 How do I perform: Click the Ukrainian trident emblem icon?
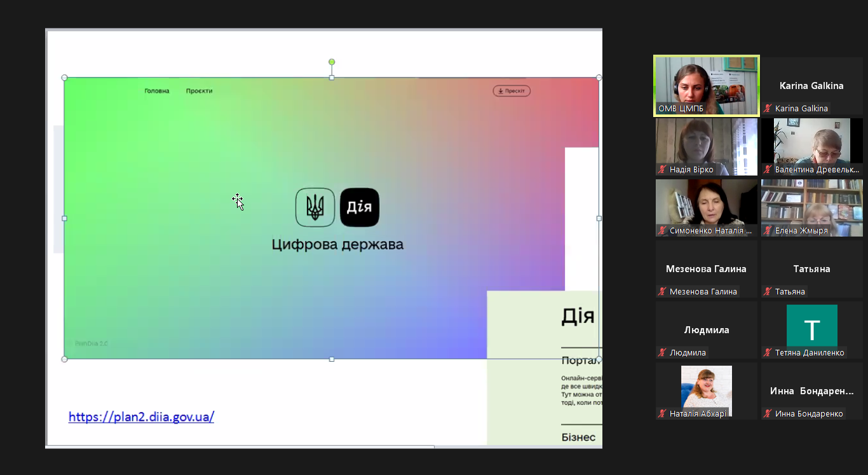pyautogui.click(x=315, y=207)
